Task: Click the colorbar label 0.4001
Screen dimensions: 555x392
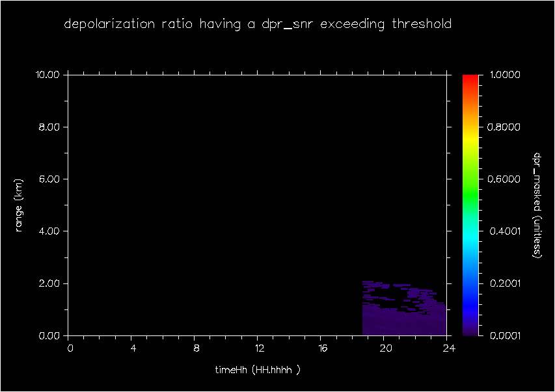Action: tap(505, 231)
